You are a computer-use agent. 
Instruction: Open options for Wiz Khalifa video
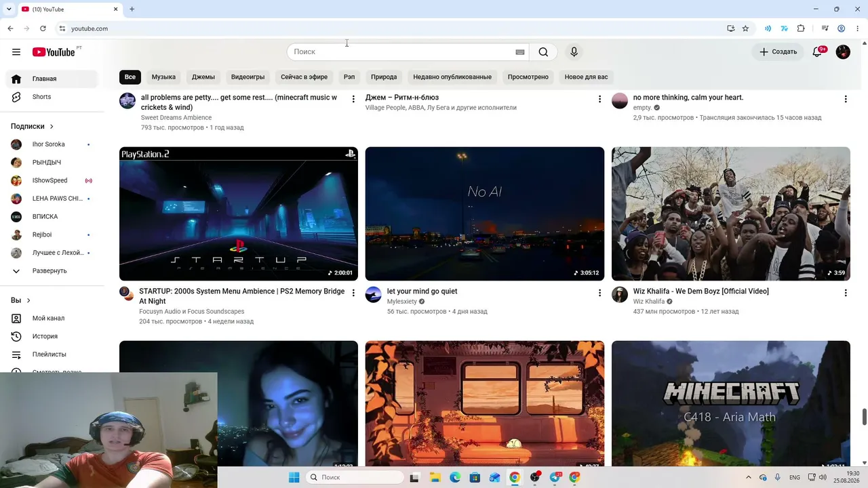[x=845, y=293]
